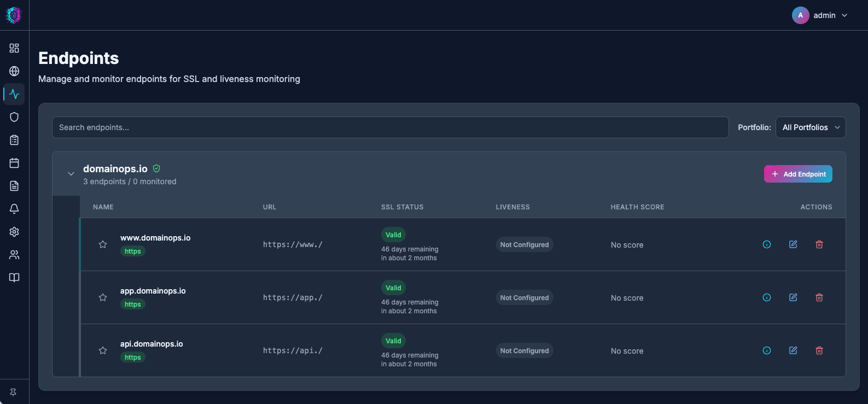This screenshot has height=404, width=868.
Task: Click the LIVENESS column header
Action: pyautogui.click(x=512, y=207)
